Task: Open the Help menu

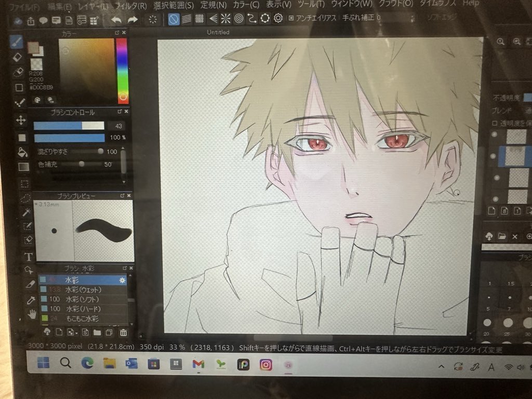Action: (x=471, y=3)
